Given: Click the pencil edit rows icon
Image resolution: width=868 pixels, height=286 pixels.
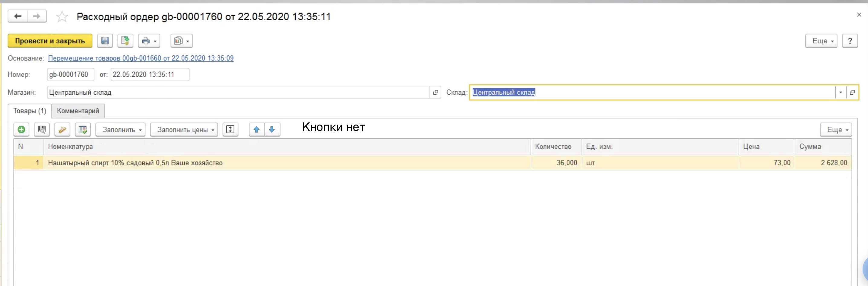Looking at the screenshot, I should 62,129.
